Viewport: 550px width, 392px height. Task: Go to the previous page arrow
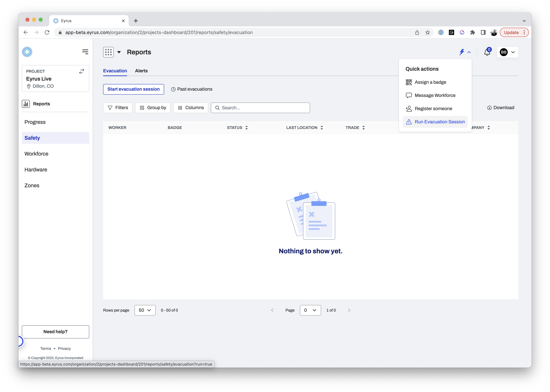coord(272,310)
